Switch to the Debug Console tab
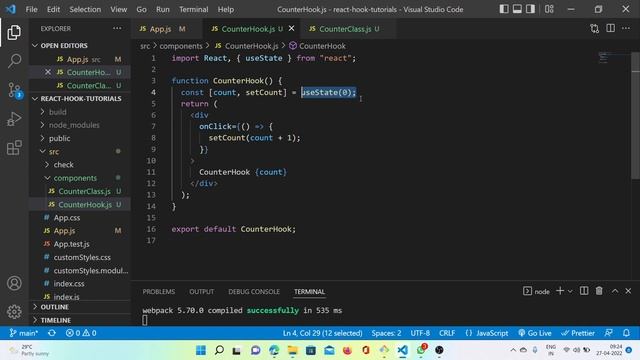 pos(254,291)
